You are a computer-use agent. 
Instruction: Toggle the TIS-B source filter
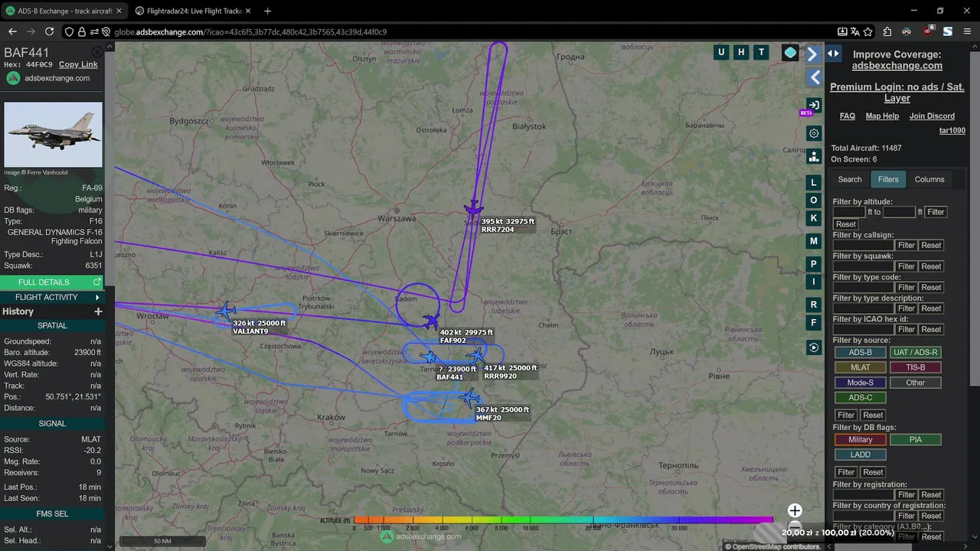(x=915, y=367)
